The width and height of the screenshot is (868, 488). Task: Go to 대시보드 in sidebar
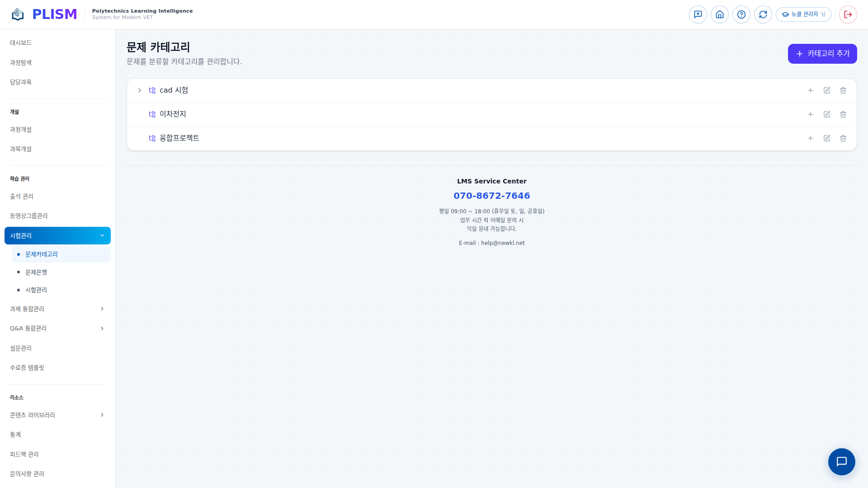click(x=21, y=42)
